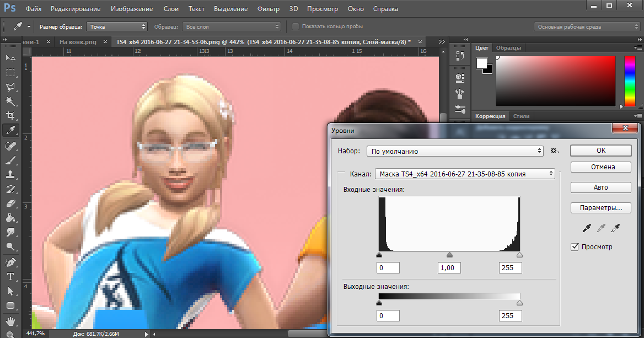Open the Properties panel icon

pos(460,77)
